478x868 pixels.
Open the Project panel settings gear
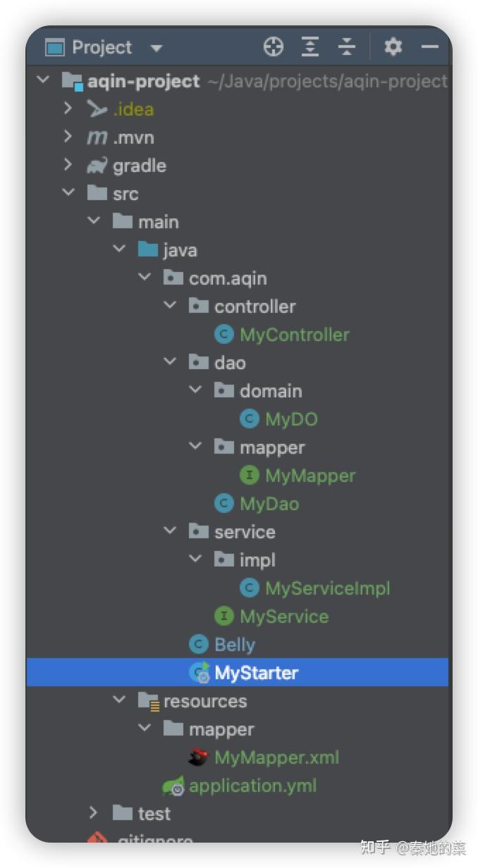click(393, 47)
